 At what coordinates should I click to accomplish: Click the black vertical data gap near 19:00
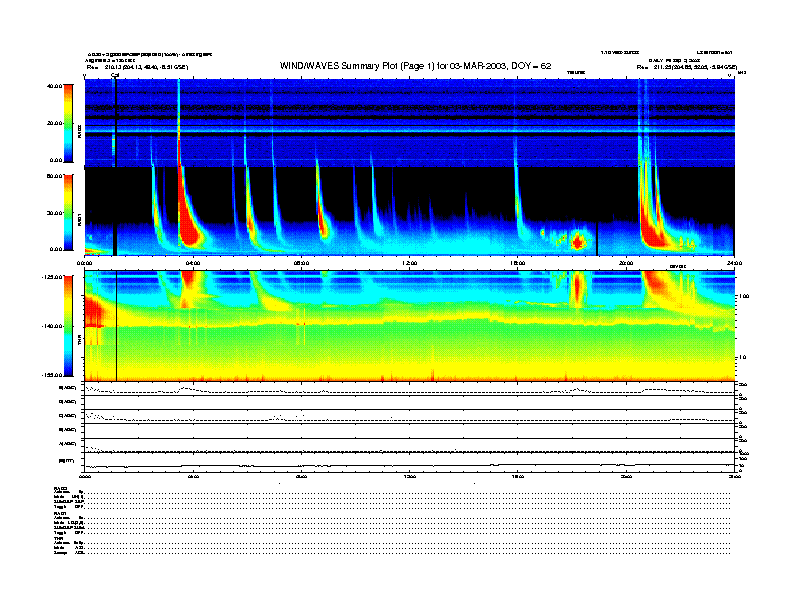click(597, 239)
